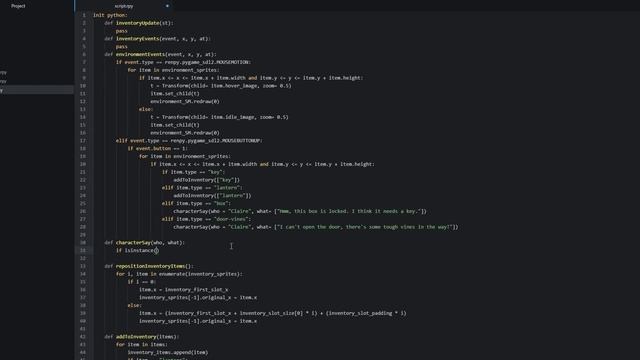
Task: Click the idle_image Transform line 14
Action: point(219,117)
